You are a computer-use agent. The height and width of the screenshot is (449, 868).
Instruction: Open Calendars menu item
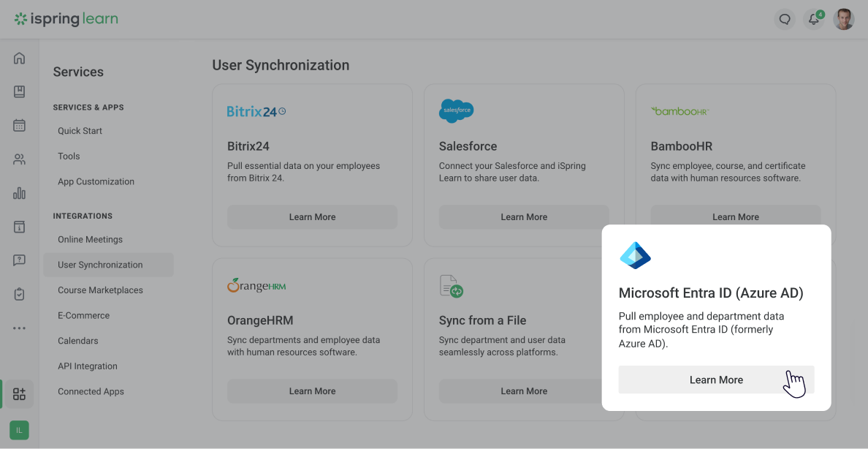[x=78, y=341]
